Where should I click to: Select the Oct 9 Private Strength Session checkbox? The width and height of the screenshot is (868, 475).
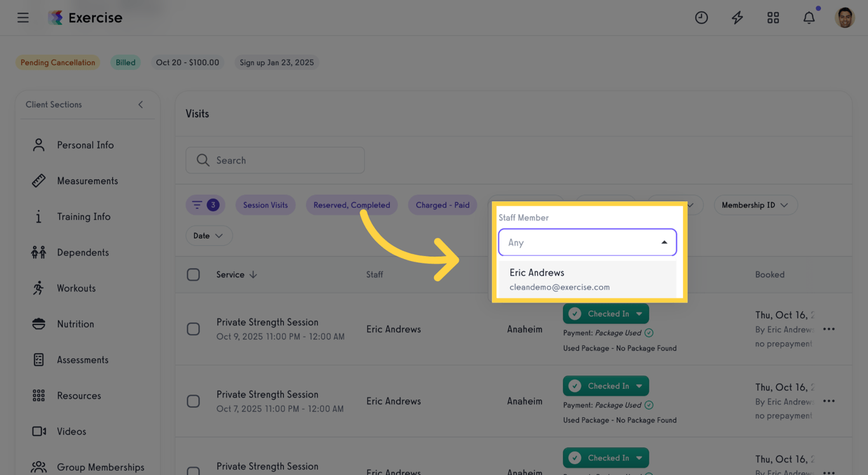193,329
